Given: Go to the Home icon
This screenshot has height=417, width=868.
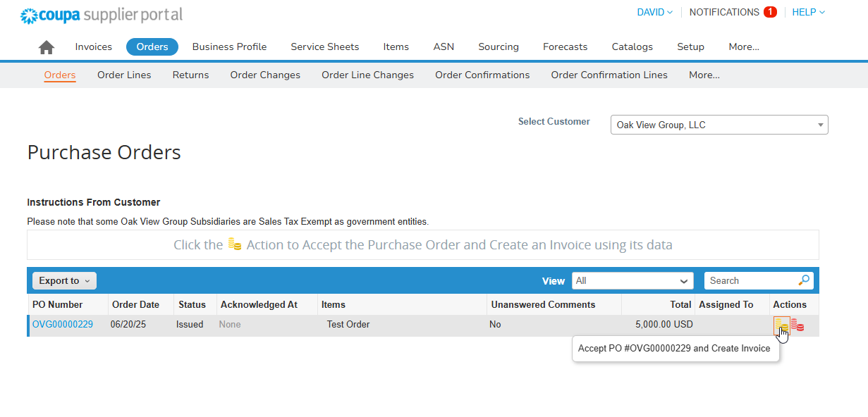Looking at the screenshot, I should pos(47,47).
